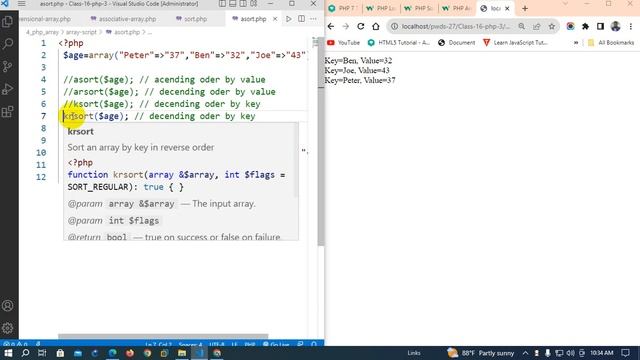640x360 pixels.
Task: Toggle Chrome side panel
Action: click(600, 26)
